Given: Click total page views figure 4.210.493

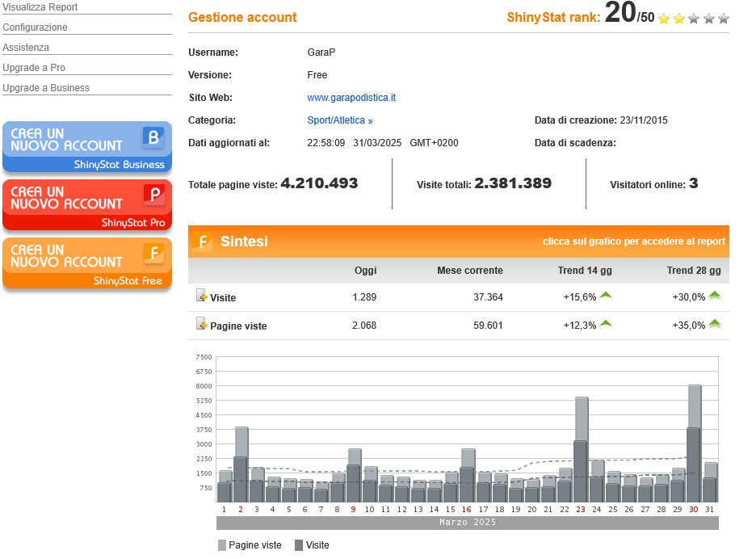Looking at the screenshot, I should [x=319, y=183].
